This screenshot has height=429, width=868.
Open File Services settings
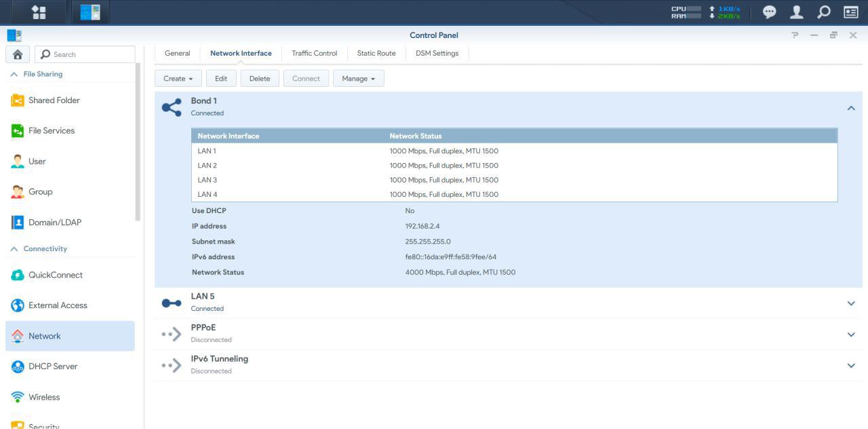pyautogui.click(x=71, y=131)
